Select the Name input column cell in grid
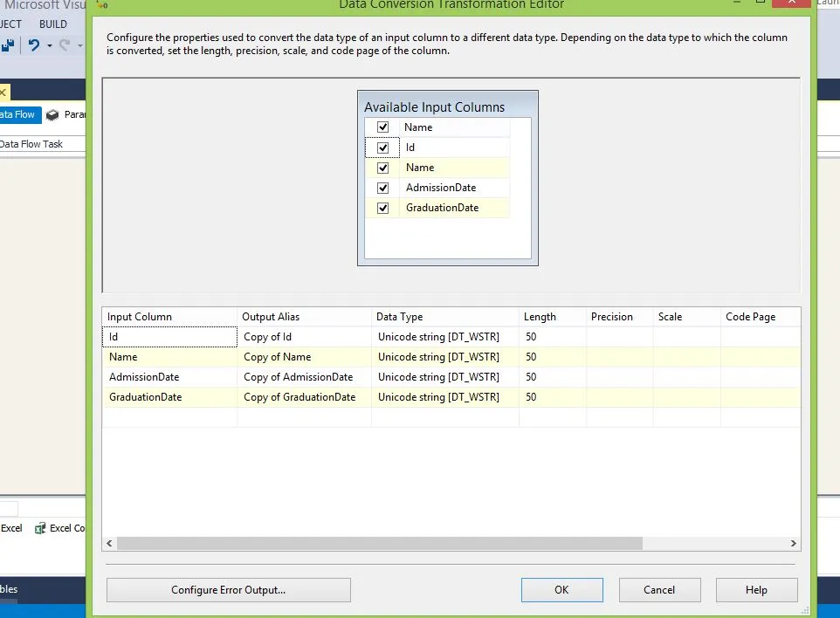Viewport: 840px width, 618px height. click(x=169, y=357)
